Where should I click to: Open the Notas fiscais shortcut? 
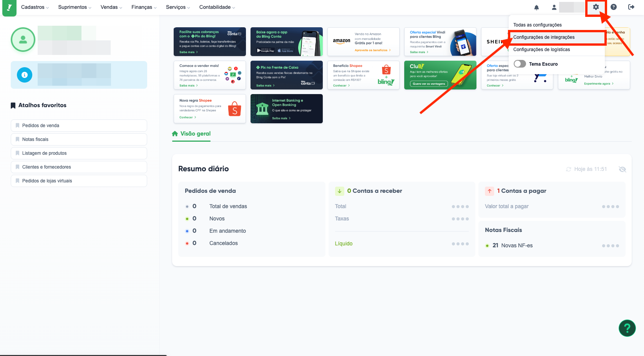click(x=79, y=139)
